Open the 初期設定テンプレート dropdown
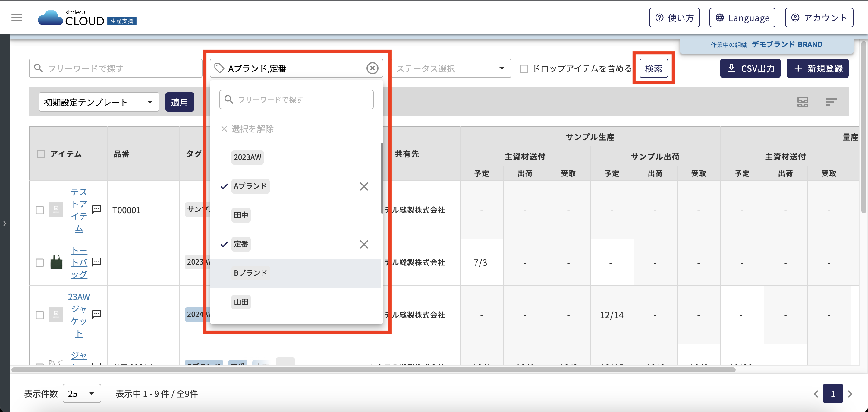 (99, 102)
